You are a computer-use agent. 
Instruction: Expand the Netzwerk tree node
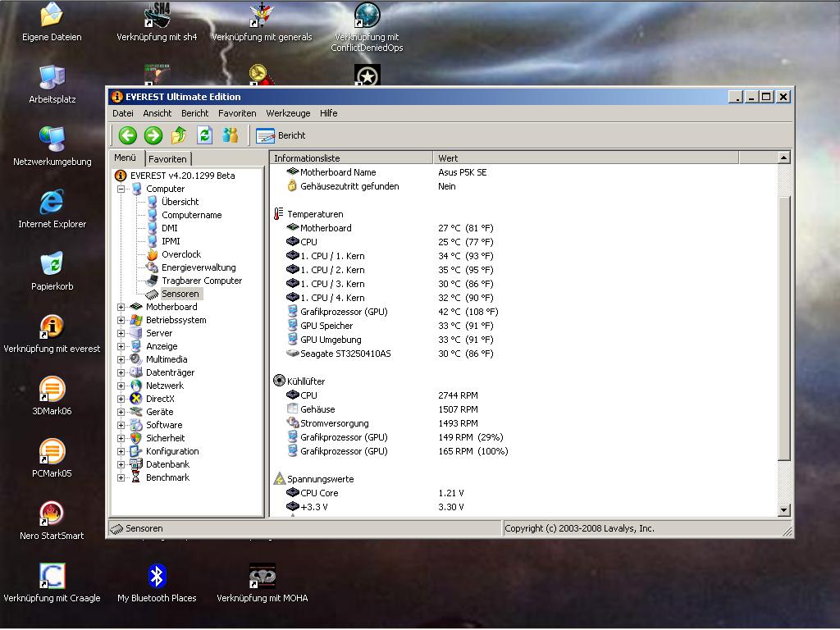[x=121, y=386]
